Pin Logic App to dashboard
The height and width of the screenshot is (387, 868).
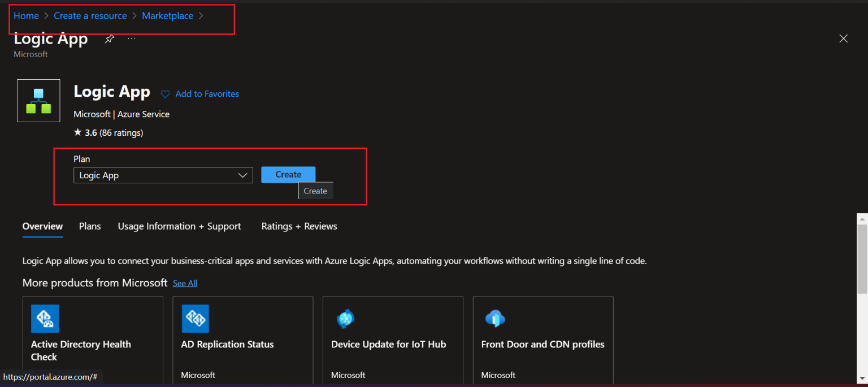tap(110, 39)
